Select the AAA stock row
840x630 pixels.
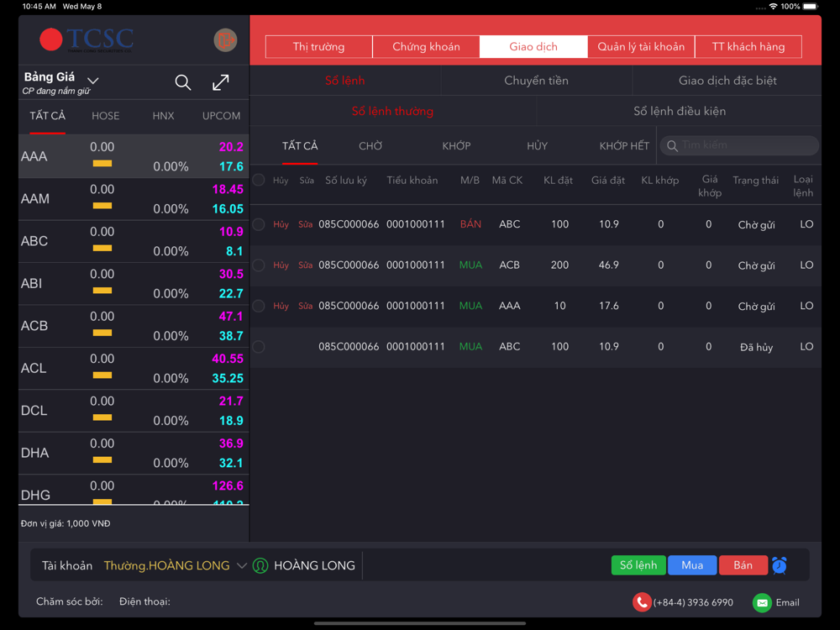(x=134, y=156)
